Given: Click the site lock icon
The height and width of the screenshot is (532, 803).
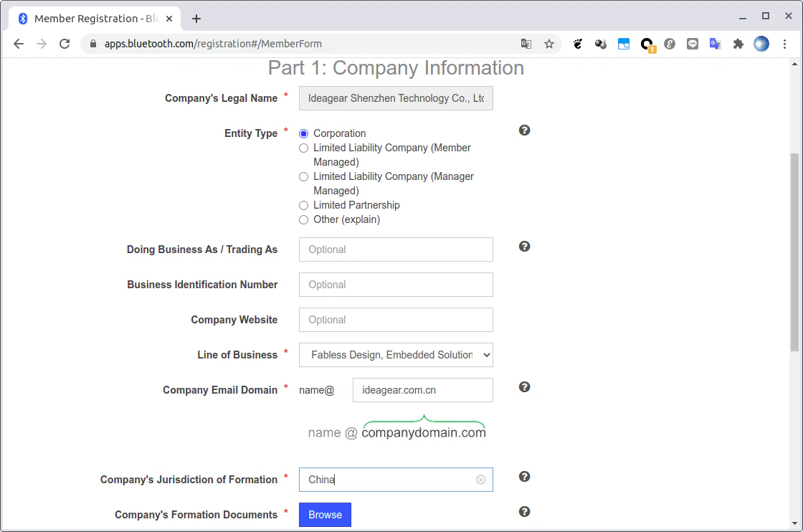Looking at the screenshot, I should (92, 44).
